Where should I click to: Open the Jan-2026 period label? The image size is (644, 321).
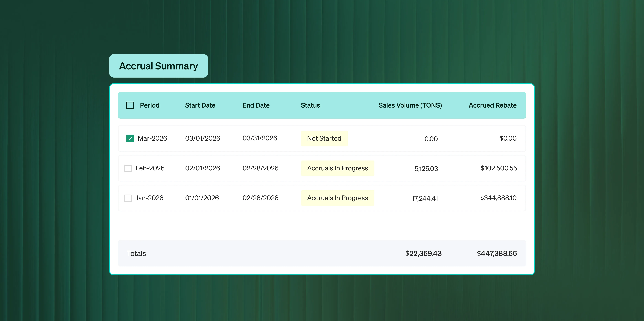click(149, 198)
